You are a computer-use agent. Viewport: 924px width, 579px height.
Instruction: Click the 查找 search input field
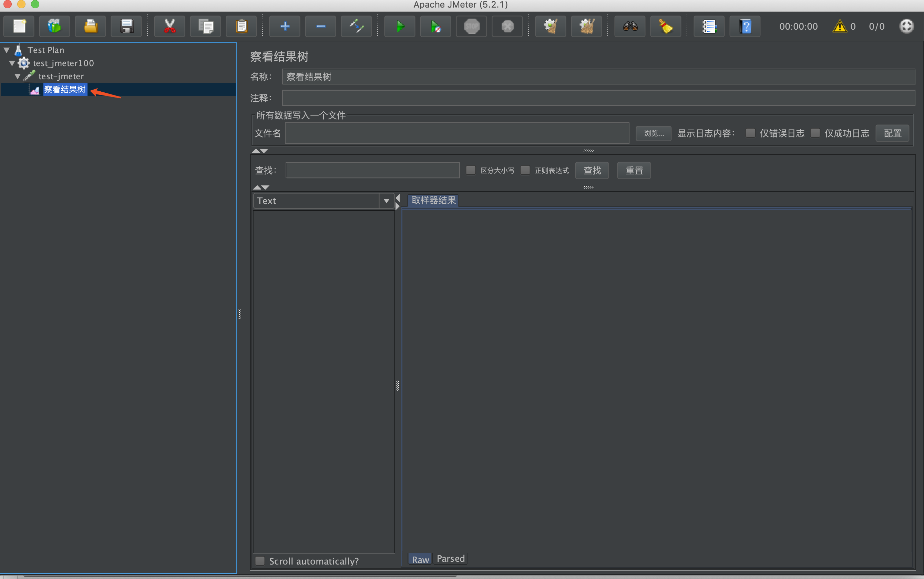click(372, 170)
